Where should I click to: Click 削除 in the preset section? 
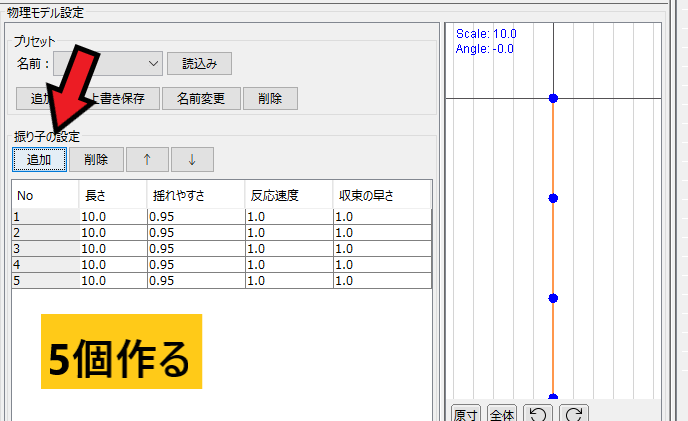(270, 98)
